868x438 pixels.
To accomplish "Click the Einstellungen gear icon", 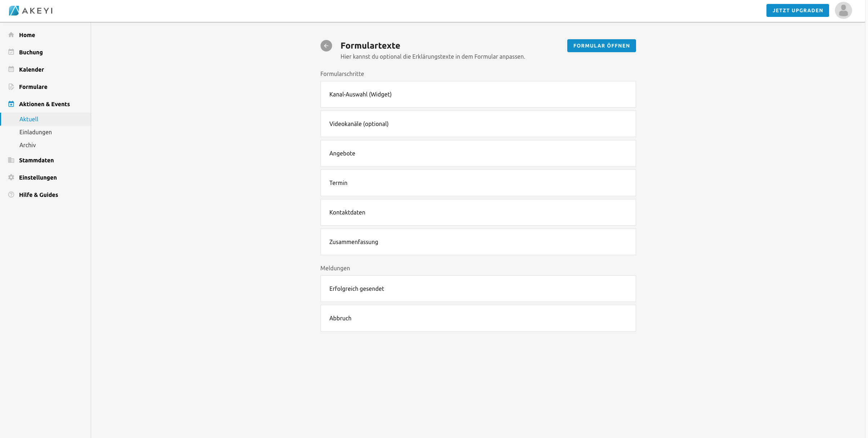I will pos(11,177).
